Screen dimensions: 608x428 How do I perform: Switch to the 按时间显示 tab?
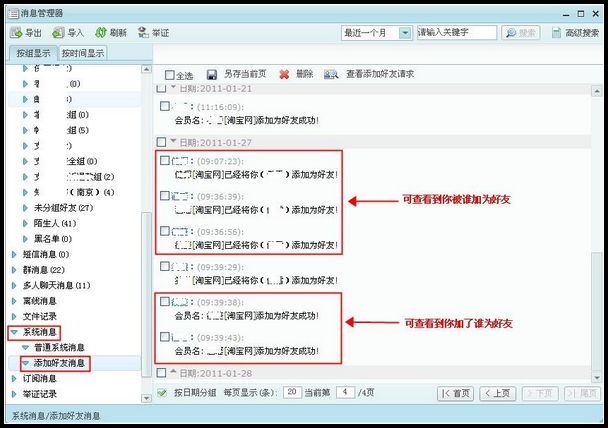click(82, 53)
